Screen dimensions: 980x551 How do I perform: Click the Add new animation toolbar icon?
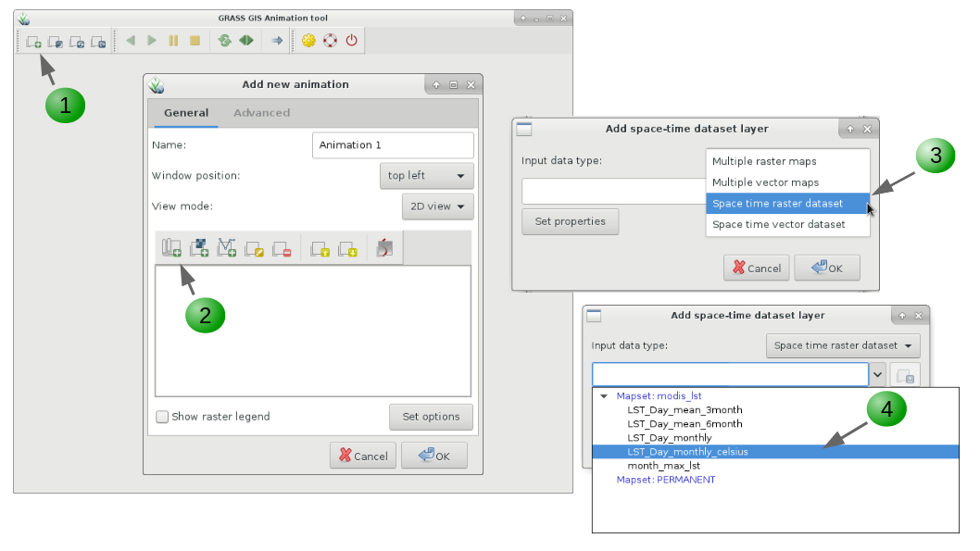(x=33, y=42)
